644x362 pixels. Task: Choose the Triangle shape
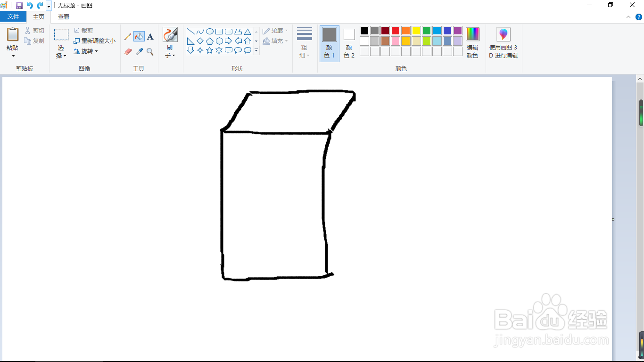click(x=248, y=32)
